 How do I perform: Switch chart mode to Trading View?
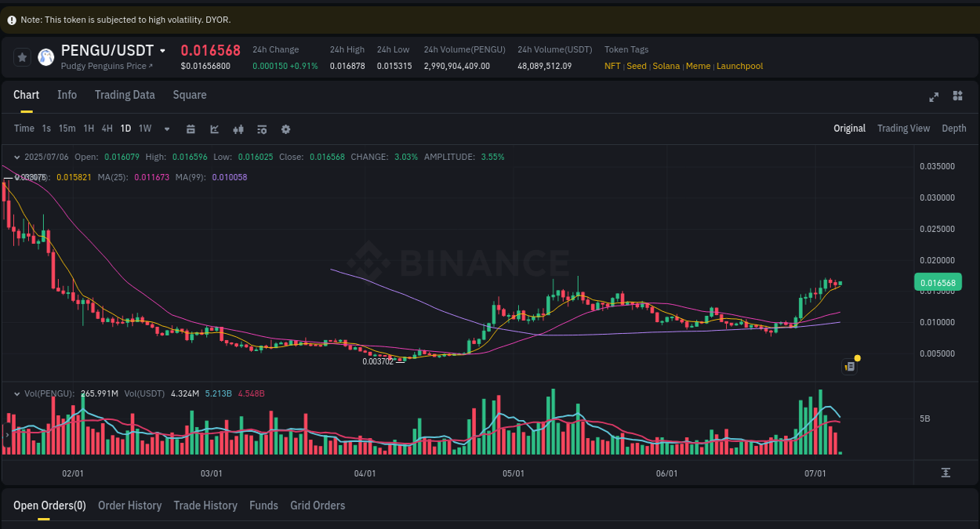tap(903, 129)
